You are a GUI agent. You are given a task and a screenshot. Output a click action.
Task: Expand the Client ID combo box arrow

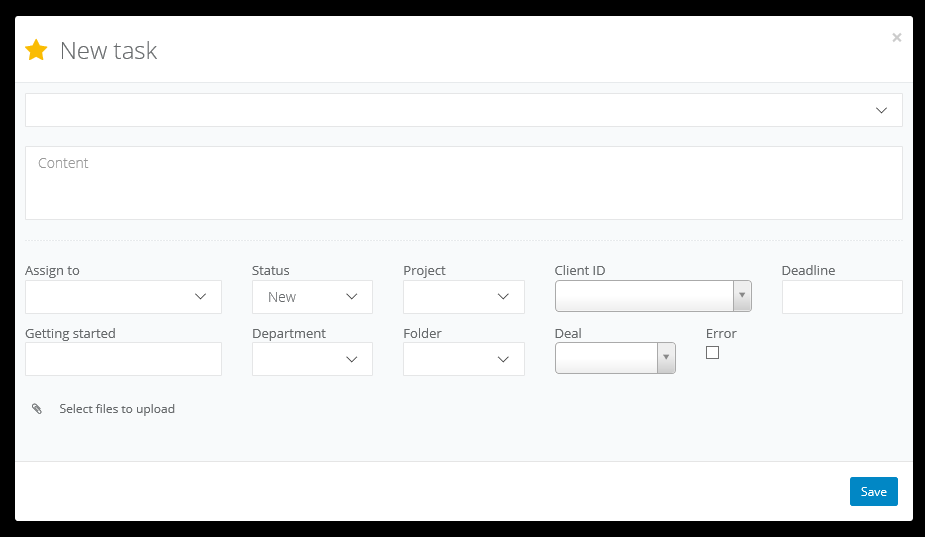tap(742, 297)
